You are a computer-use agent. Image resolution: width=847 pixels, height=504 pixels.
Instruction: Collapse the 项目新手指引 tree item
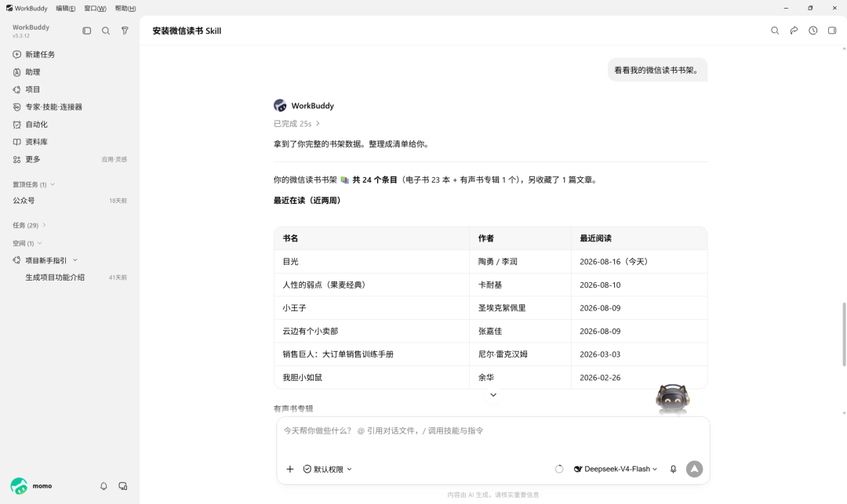(x=75, y=260)
